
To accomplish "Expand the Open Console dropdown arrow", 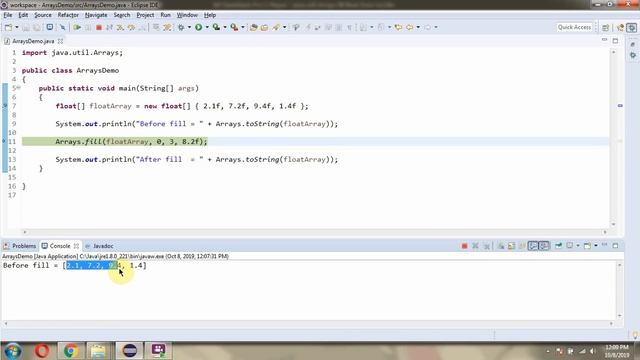I will pyautogui.click(x=596, y=246).
